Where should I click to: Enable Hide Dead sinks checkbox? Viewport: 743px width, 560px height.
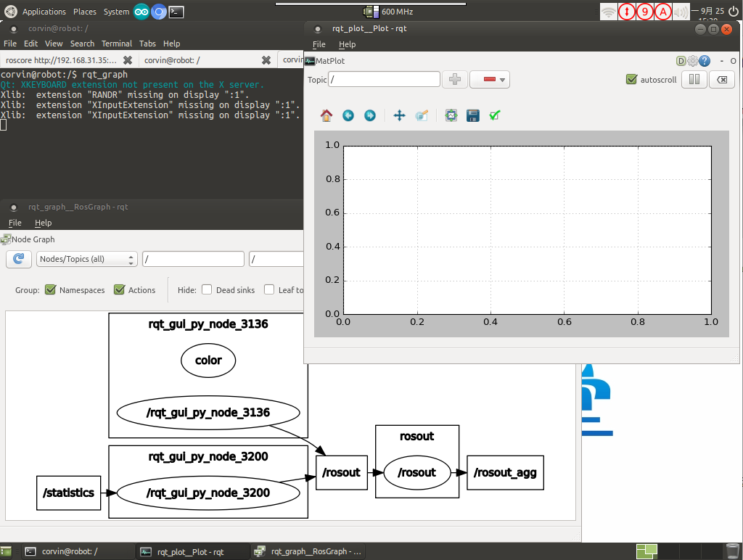tap(207, 289)
